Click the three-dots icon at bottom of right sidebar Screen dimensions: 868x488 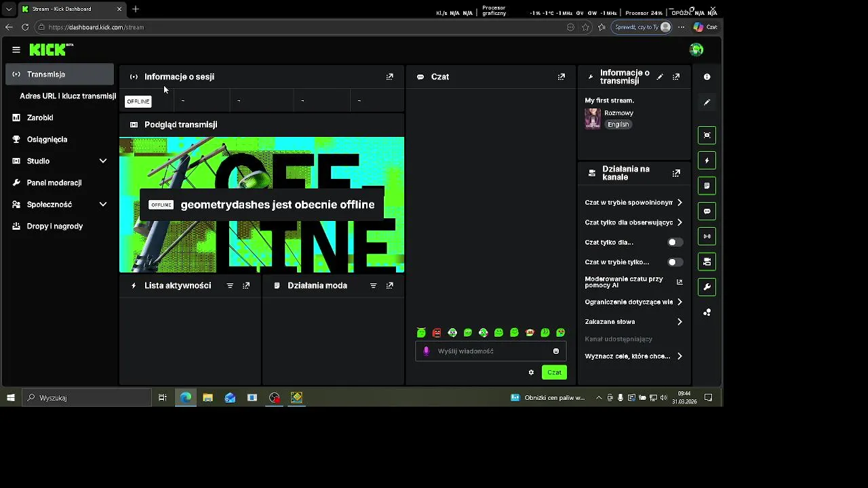point(707,312)
